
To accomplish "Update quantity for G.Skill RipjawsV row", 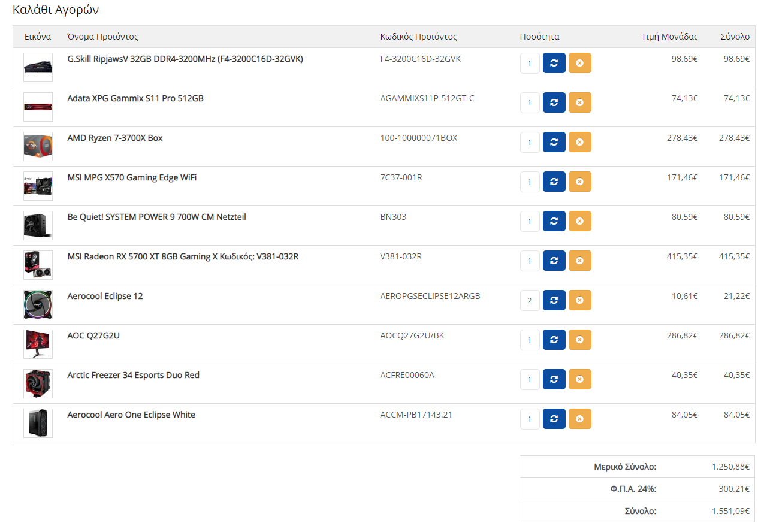I will click(x=554, y=63).
